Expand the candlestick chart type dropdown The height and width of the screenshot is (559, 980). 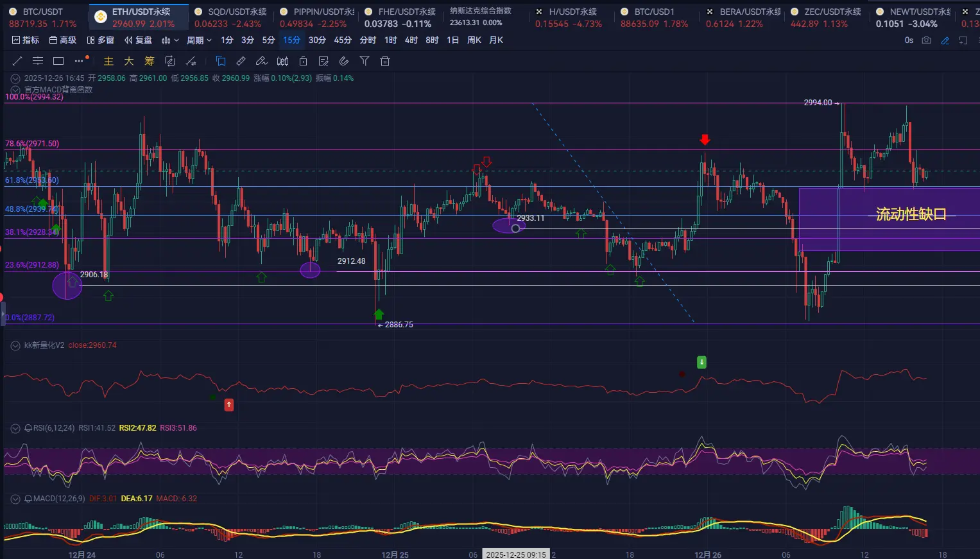pyautogui.click(x=170, y=40)
